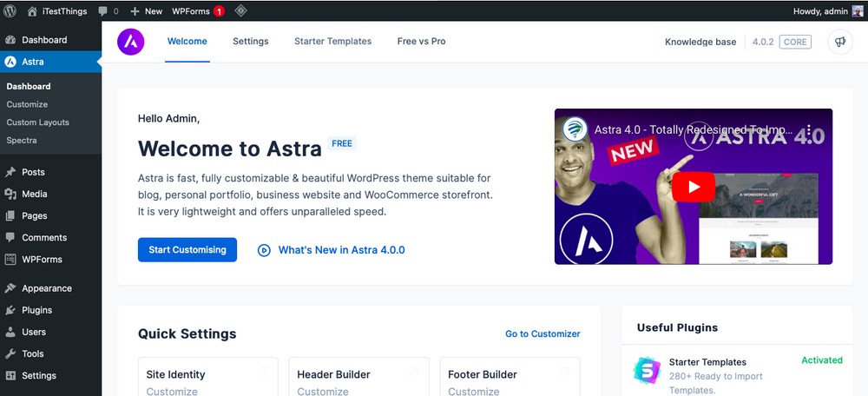The height and width of the screenshot is (396, 868).
Task: Open the comments bubble in admin bar
Action: [x=103, y=11]
